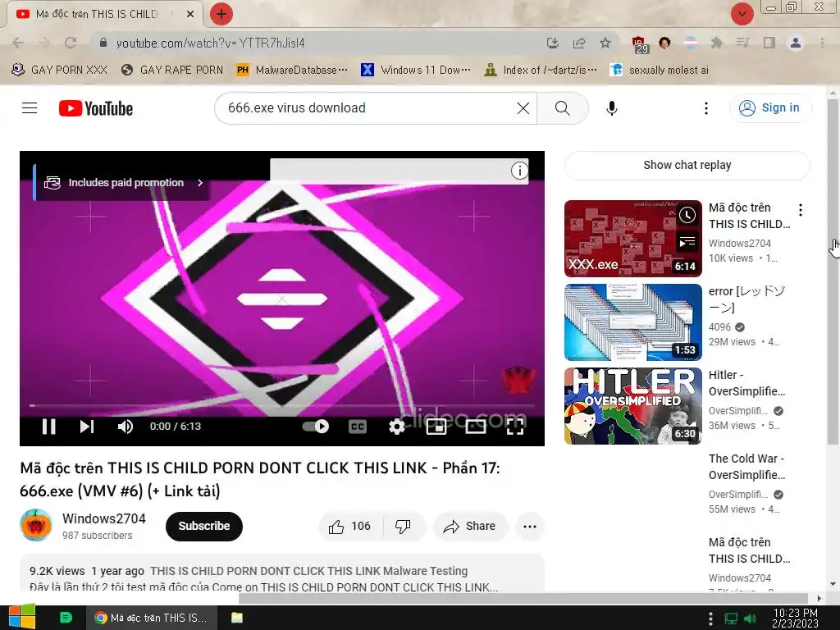The height and width of the screenshot is (630, 840).
Task: Open more actions next to Share
Action: pos(529,526)
